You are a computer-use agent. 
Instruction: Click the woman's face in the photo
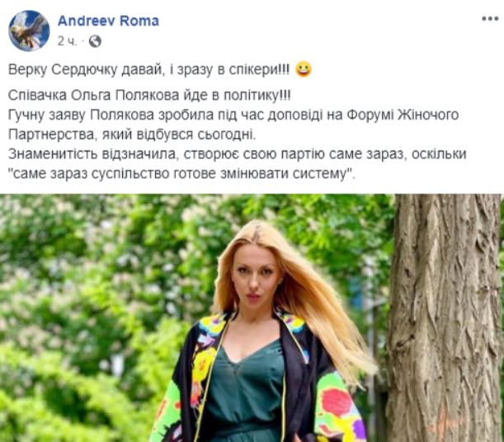256,281
